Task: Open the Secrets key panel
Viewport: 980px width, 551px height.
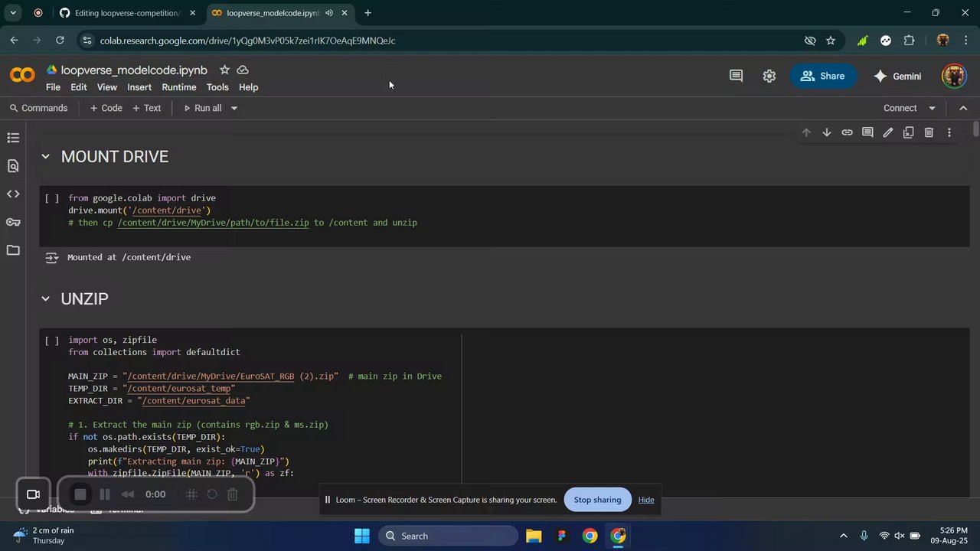Action: [13, 222]
